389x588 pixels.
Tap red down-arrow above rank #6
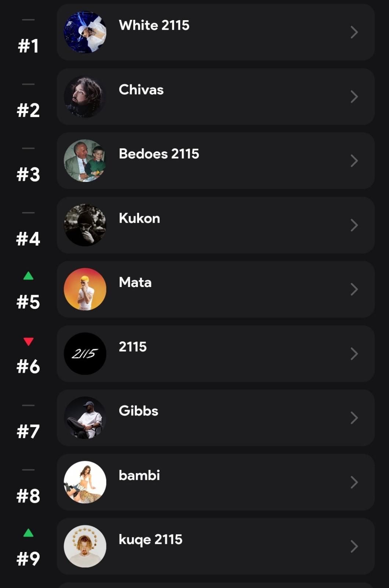point(28,341)
